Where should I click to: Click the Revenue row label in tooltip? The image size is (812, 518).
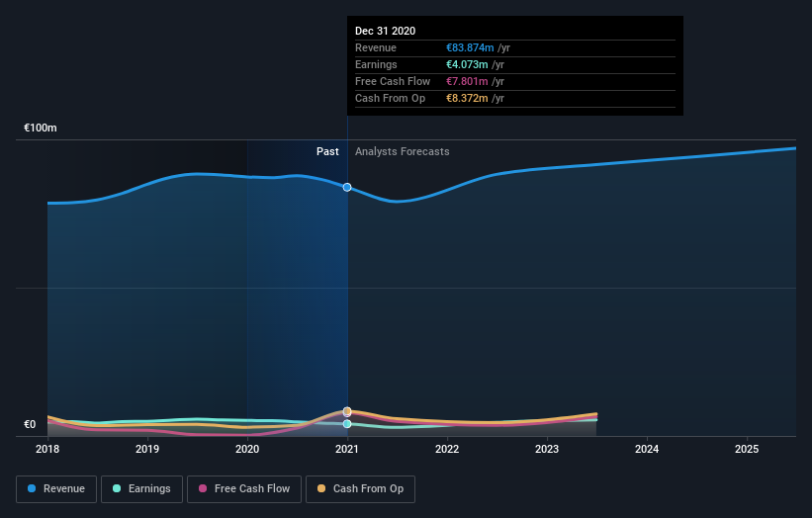click(x=376, y=47)
